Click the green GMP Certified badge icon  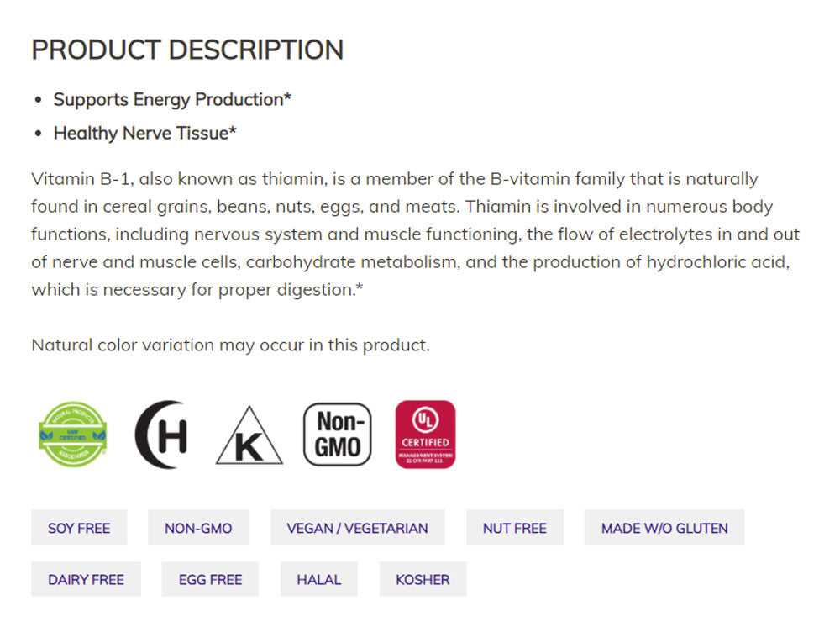(x=73, y=435)
